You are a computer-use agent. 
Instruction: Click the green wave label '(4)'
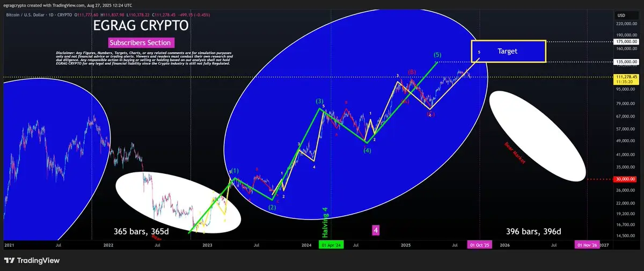click(367, 150)
